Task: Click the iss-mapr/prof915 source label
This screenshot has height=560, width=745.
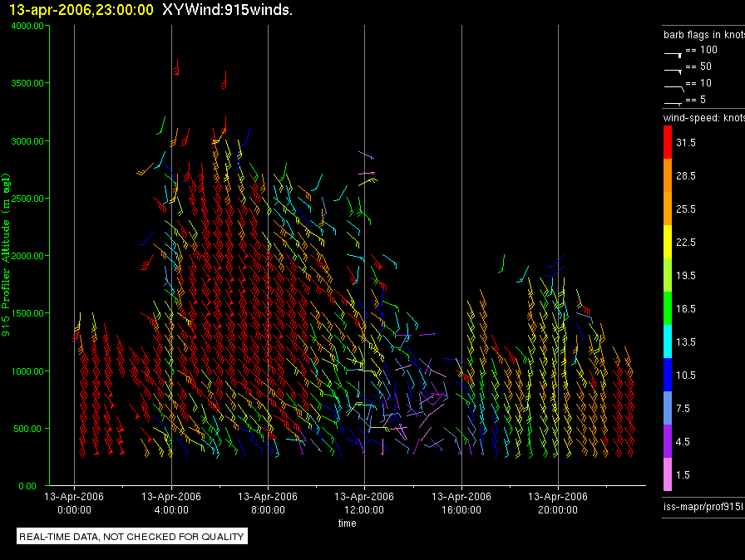Action: point(703,506)
